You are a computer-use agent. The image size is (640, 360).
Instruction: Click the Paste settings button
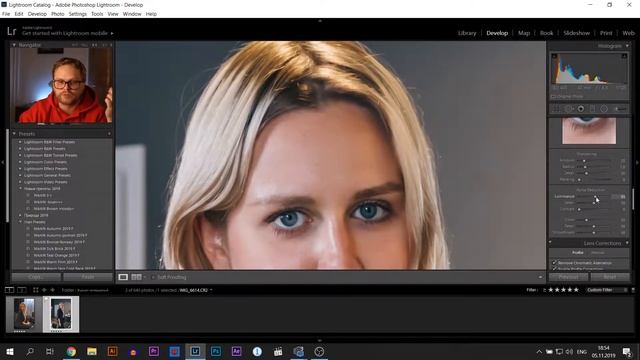(x=88, y=277)
